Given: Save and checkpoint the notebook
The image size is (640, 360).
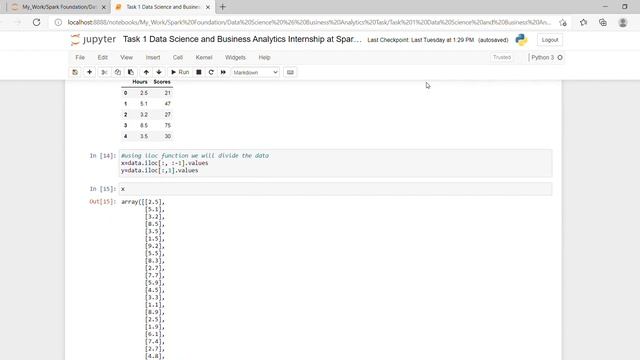Looking at the screenshot, I should coord(75,72).
